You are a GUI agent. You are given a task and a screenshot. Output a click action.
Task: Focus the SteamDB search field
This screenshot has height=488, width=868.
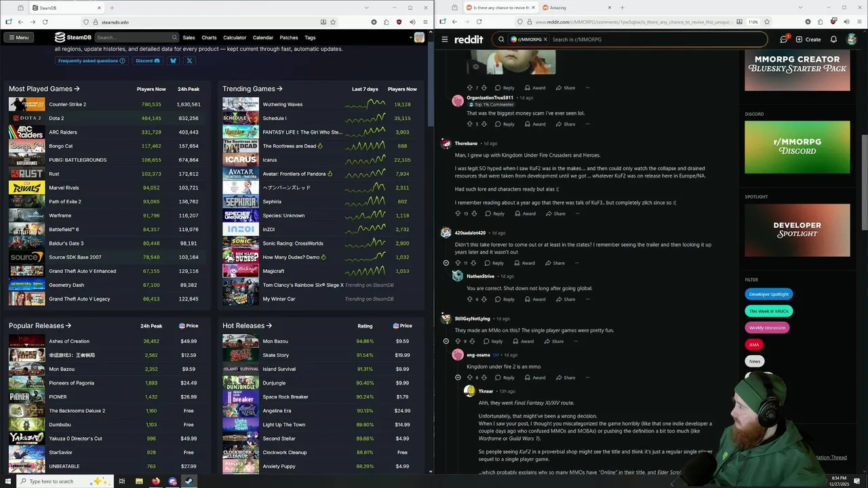tap(136, 37)
